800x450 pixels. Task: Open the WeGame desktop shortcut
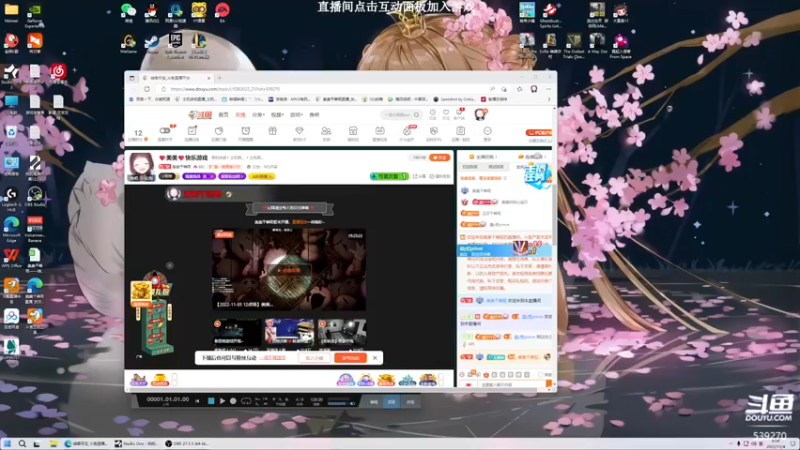[x=129, y=43]
